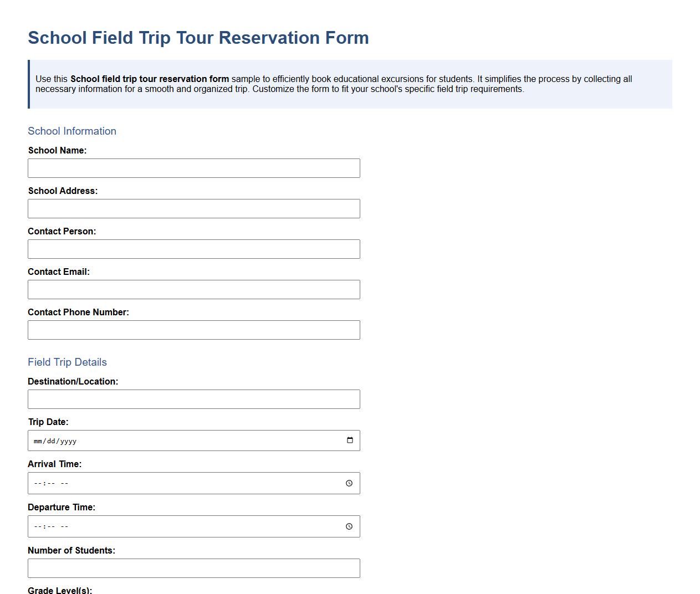Click the clock icon in Departure Time field
This screenshot has height=594, width=700.
(x=349, y=526)
